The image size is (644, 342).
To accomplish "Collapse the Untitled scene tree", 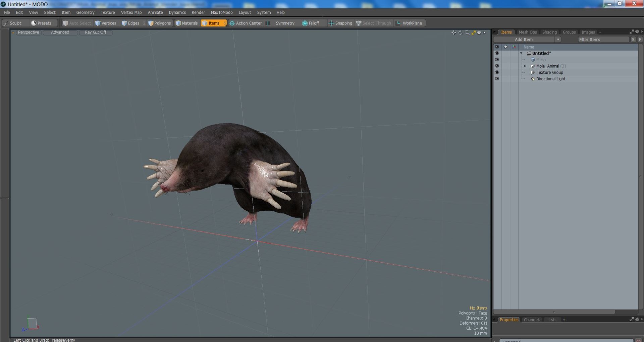I will [521, 53].
